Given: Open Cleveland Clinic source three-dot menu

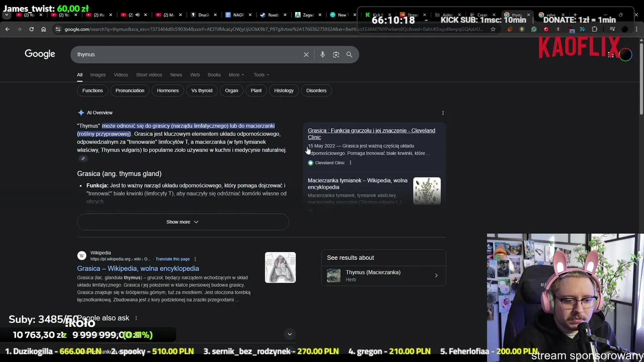Looking at the screenshot, I should pyautogui.click(x=350, y=163).
